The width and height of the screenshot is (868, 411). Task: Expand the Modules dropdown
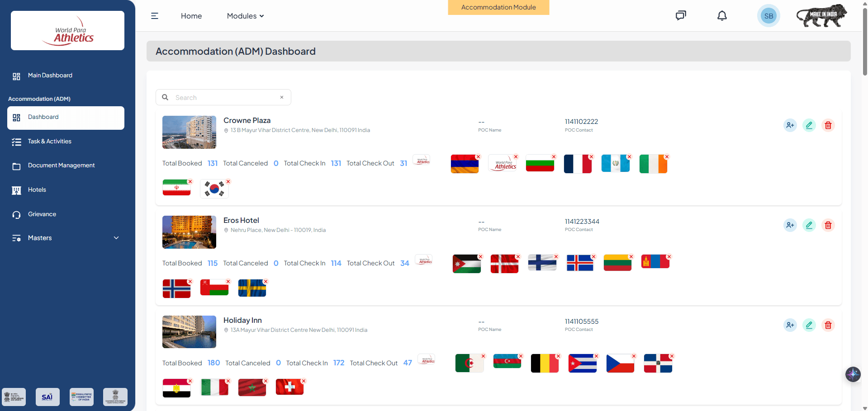(x=245, y=16)
